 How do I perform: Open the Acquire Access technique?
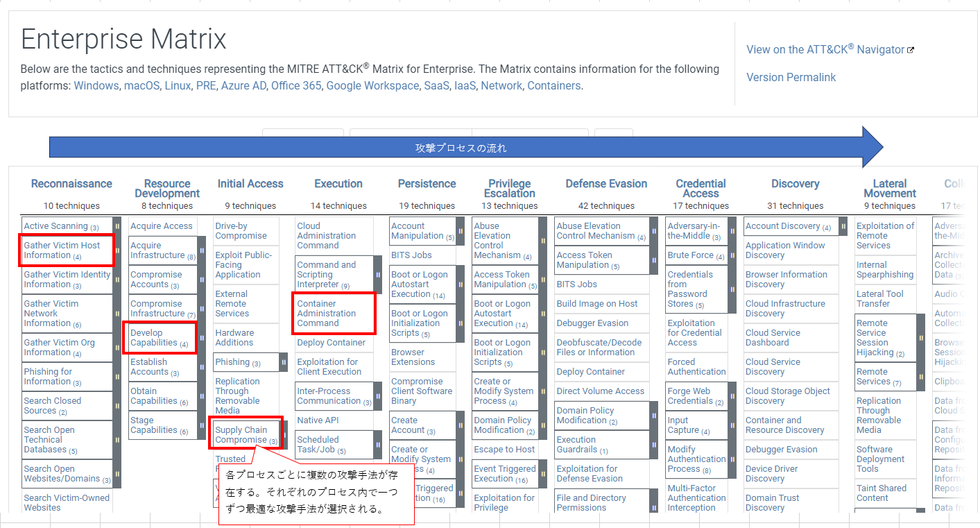pos(162,226)
